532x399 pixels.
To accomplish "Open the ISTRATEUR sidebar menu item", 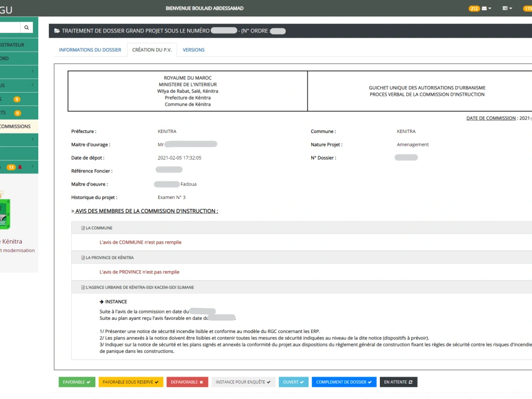I will [19, 45].
